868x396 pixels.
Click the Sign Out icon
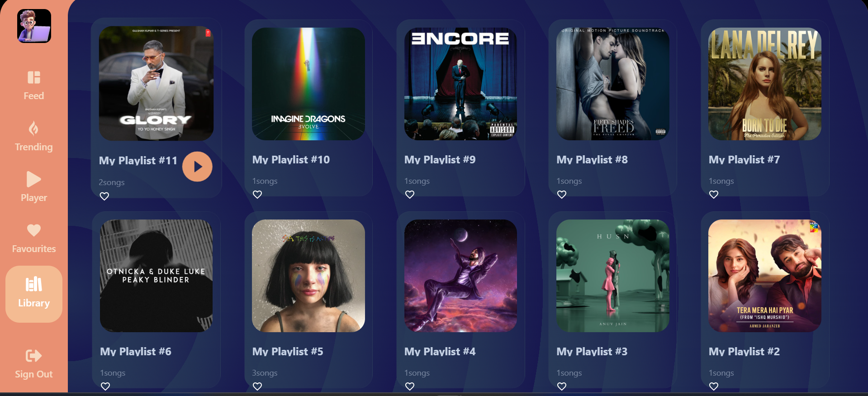coord(34,356)
